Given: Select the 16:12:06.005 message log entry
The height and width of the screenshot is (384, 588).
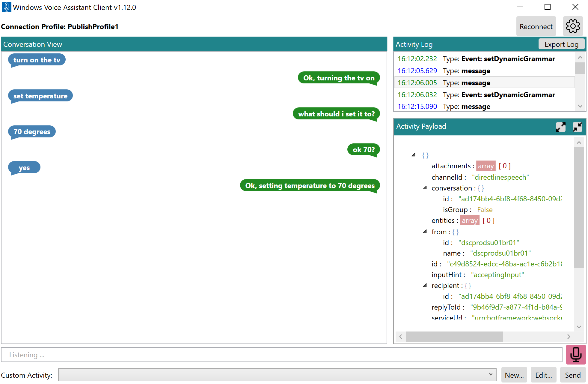Looking at the screenshot, I should pyautogui.click(x=484, y=82).
